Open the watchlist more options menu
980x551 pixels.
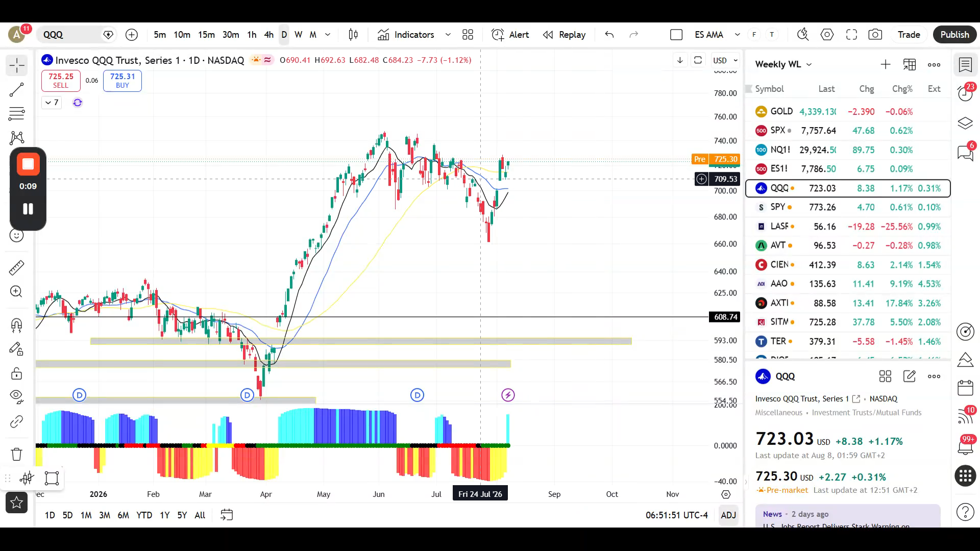click(934, 64)
